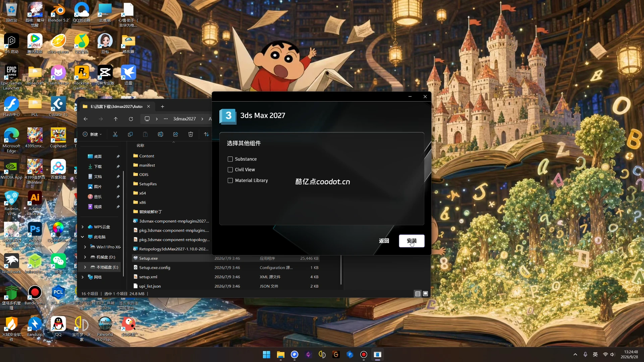Click the Explorer back navigation arrow
The height and width of the screenshot is (362, 644).
point(86,119)
